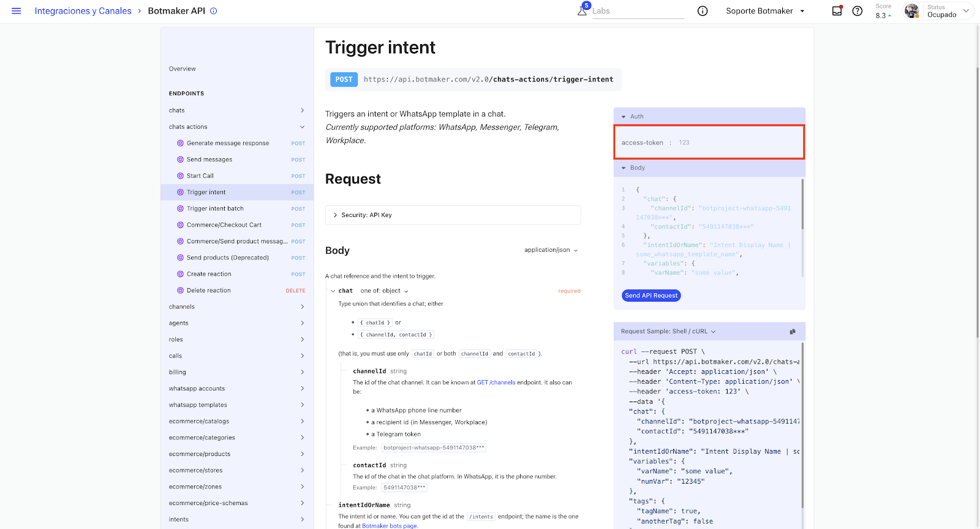
Task: Open the Botmaker bots page link
Action: 390,526
